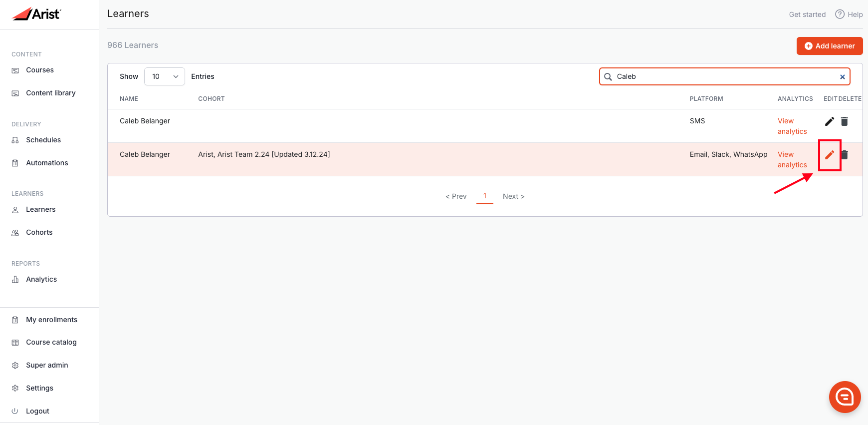Select Learners in sidebar
This screenshot has height=425, width=868.
coord(41,209)
